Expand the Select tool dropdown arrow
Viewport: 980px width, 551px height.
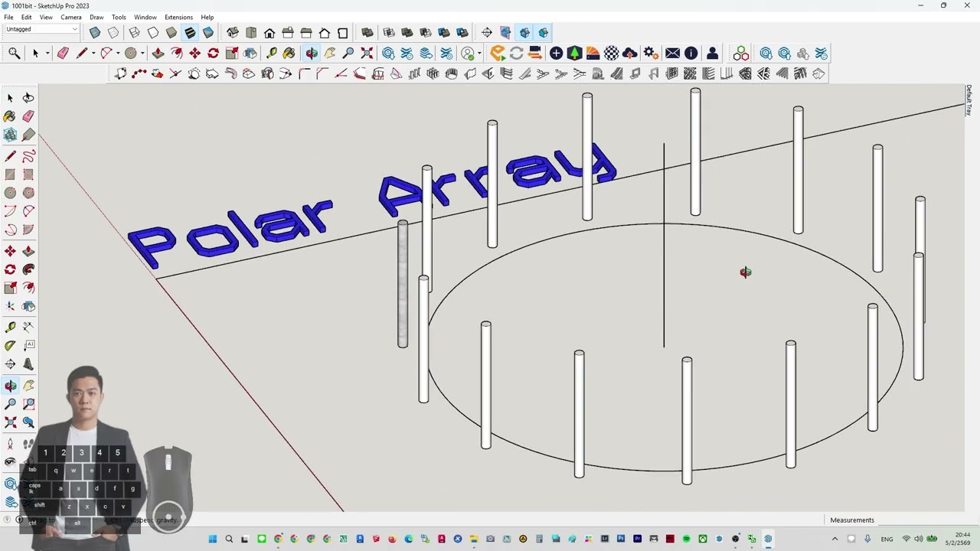[47, 54]
